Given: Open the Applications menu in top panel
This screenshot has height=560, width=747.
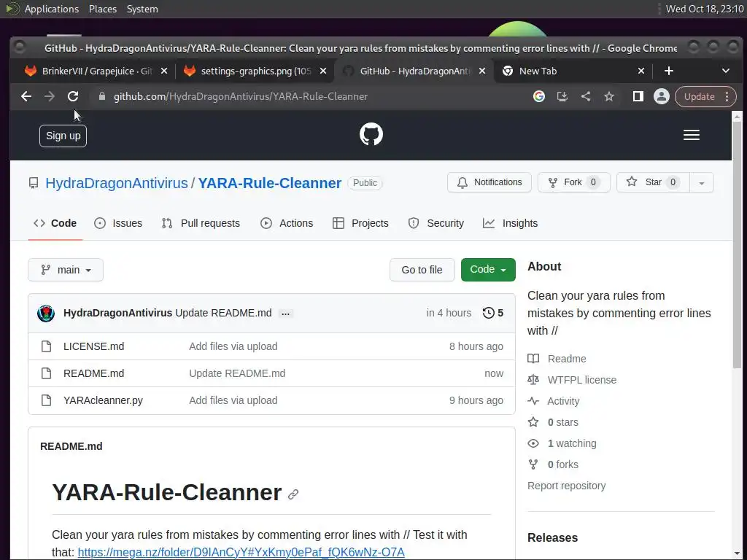Looking at the screenshot, I should [x=52, y=9].
